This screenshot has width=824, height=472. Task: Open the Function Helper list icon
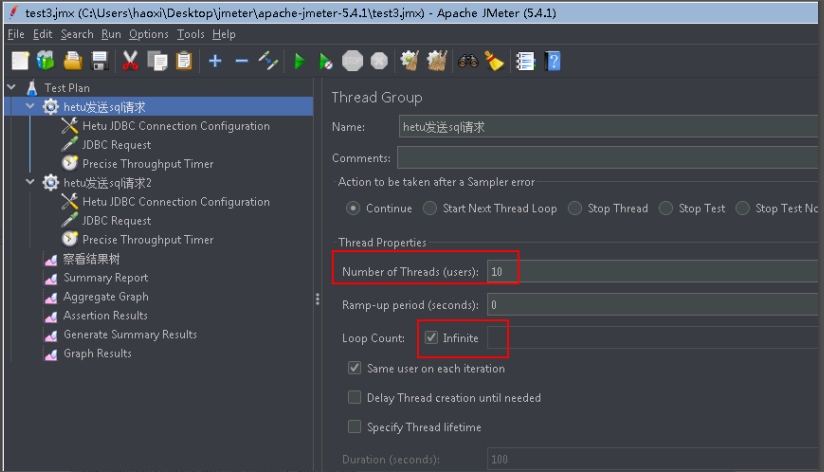click(525, 61)
